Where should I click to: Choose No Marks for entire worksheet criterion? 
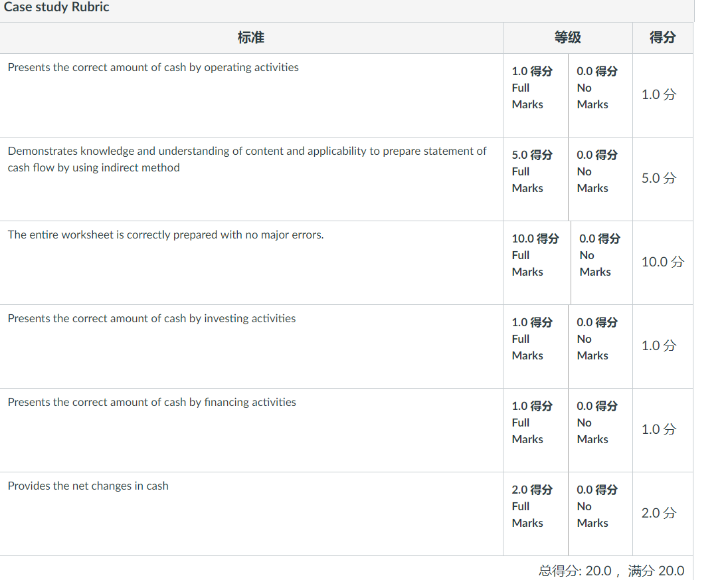(x=602, y=262)
